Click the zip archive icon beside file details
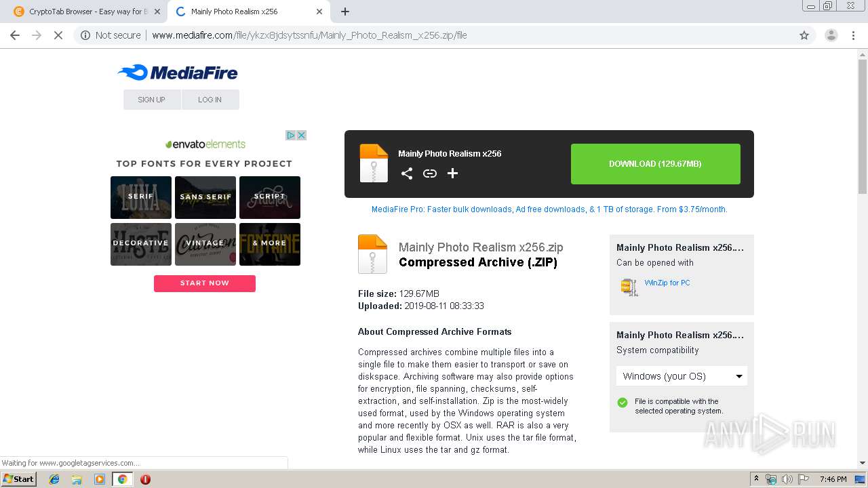This screenshot has height=488, width=868. tap(372, 254)
